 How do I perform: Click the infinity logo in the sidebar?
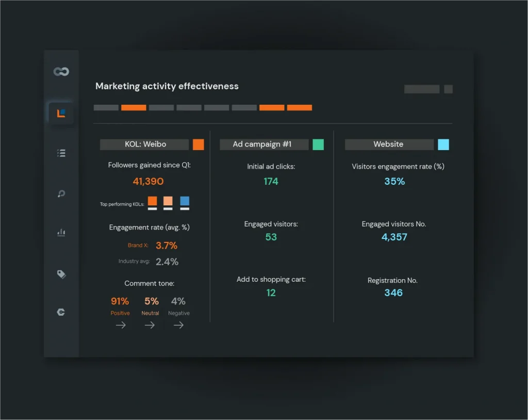pyautogui.click(x=61, y=72)
